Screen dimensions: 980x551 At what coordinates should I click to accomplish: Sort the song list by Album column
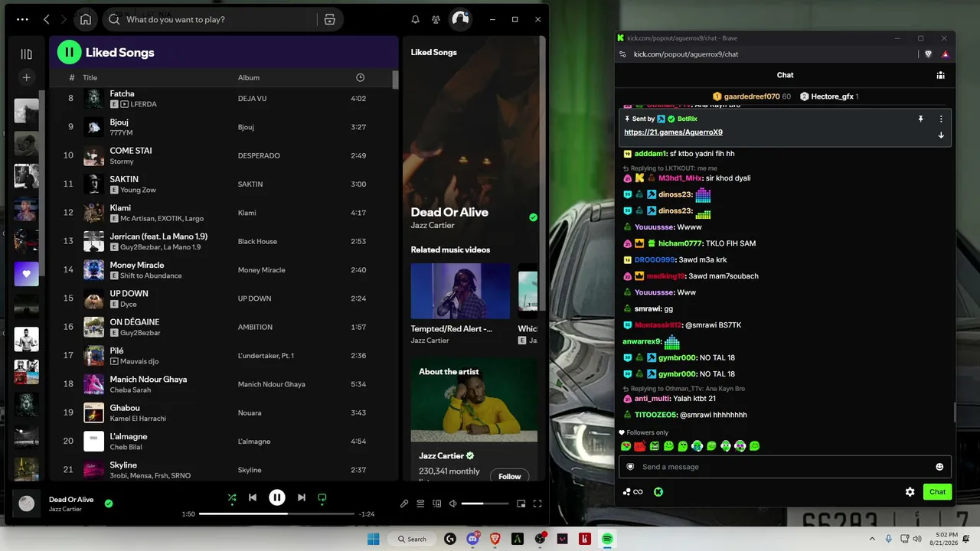(x=249, y=77)
